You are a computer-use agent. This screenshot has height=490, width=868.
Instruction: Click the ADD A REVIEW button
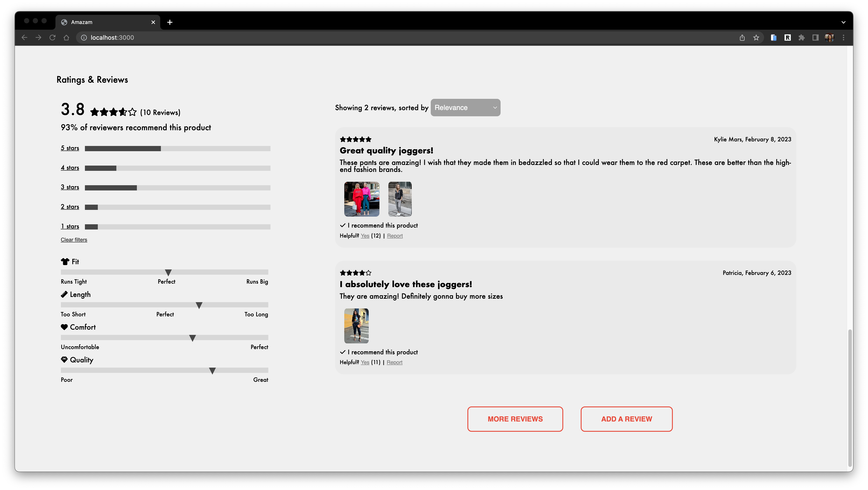click(626, 419)
